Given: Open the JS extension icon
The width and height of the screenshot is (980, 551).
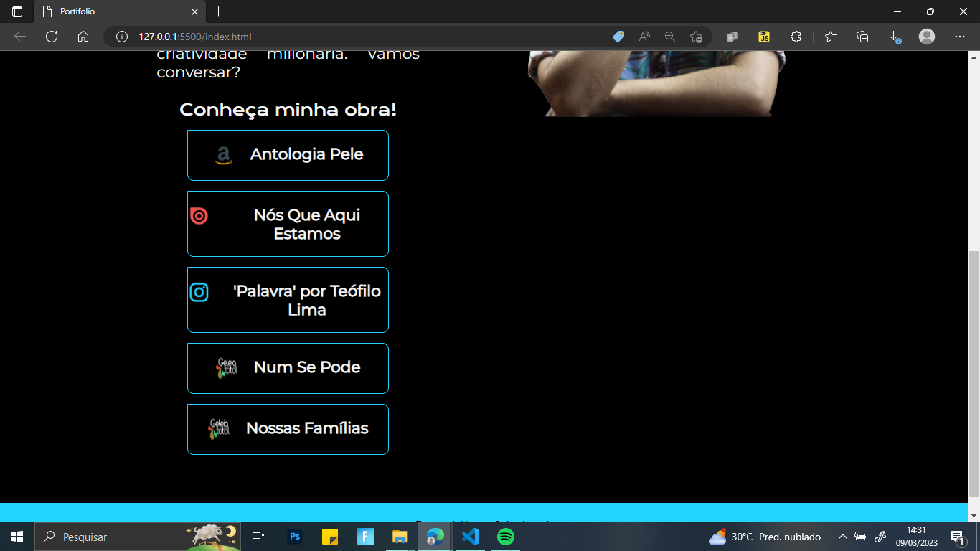Looking at the screenshot, I should pyautogui.click(x=764, y=37).
